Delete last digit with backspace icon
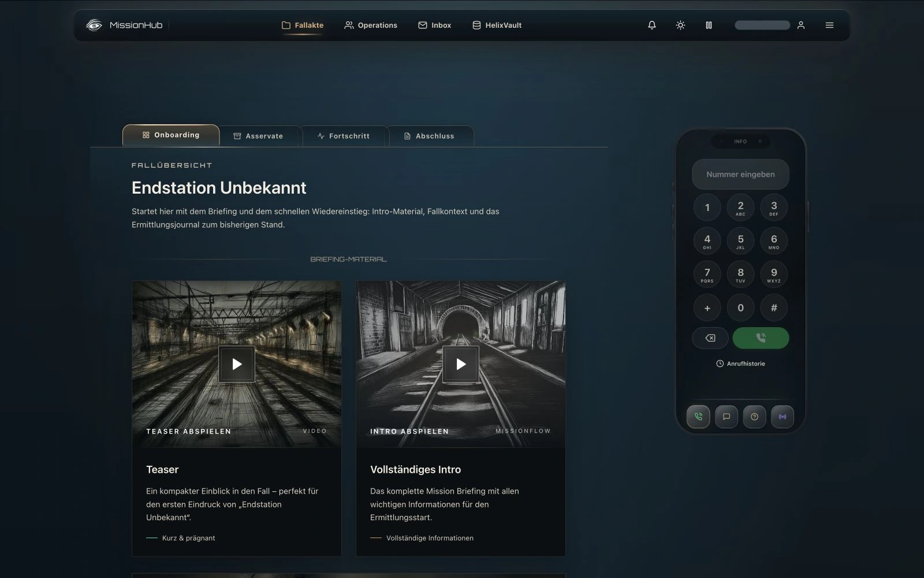 710,338
